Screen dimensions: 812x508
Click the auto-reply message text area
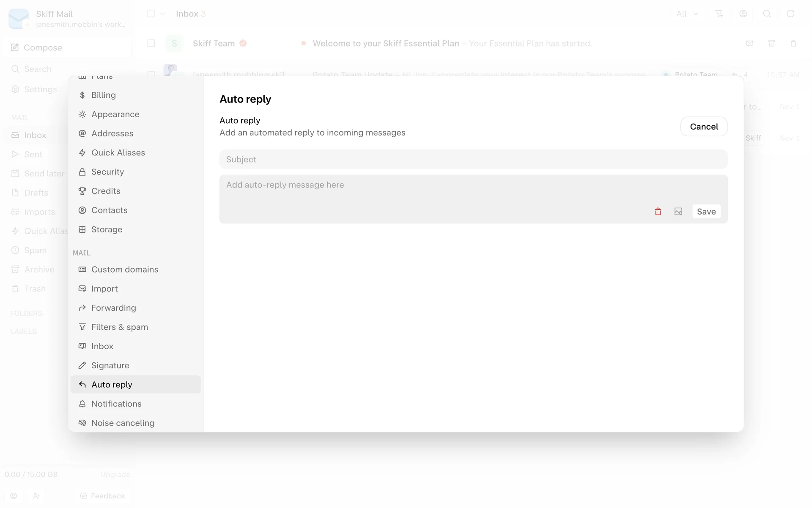[x=423, y=190]
